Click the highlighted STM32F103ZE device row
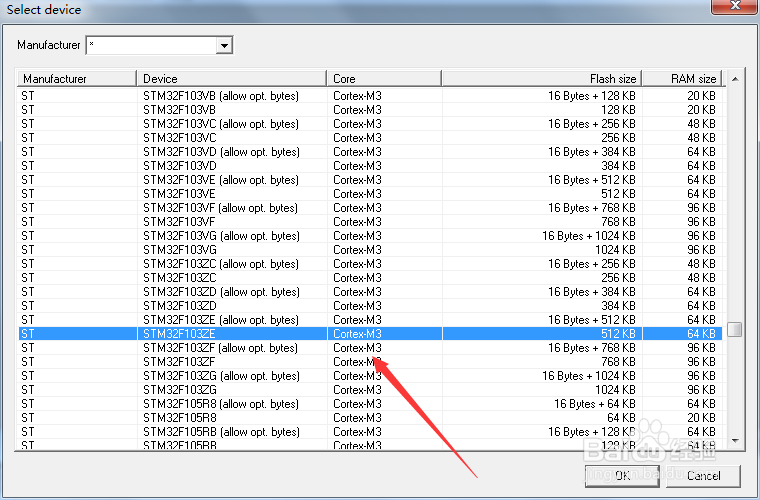The image size is (760, 500). pyautogui.click(x=370, y=334)
